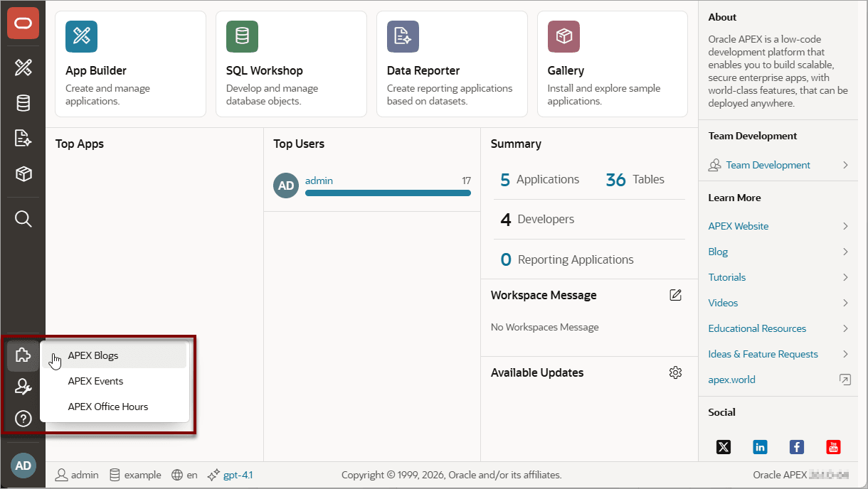Open the AD account avatar menu
The image size is (868, 489).
pyautogui.click(x=23, y=466)
